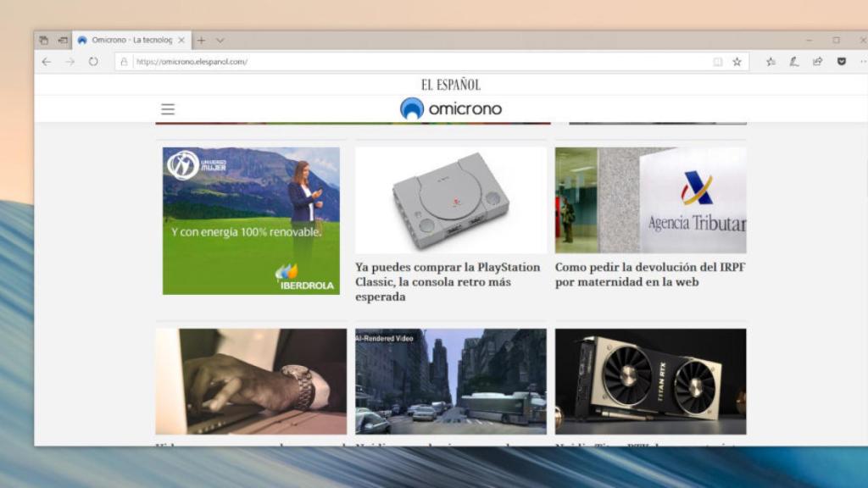
Task: Share the current Omicrono page
Action: [817, 61]
